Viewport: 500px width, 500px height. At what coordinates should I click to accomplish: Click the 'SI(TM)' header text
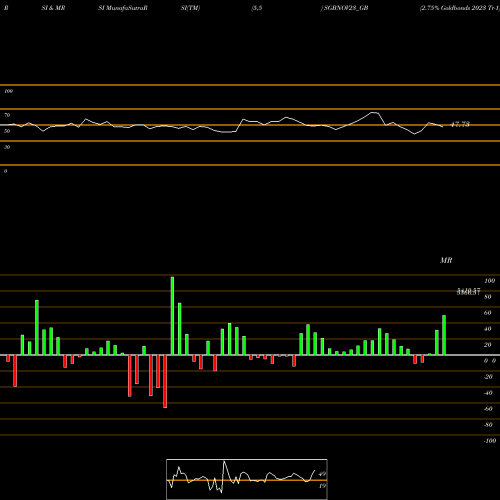pyautogui.click(x=190, y=8)
